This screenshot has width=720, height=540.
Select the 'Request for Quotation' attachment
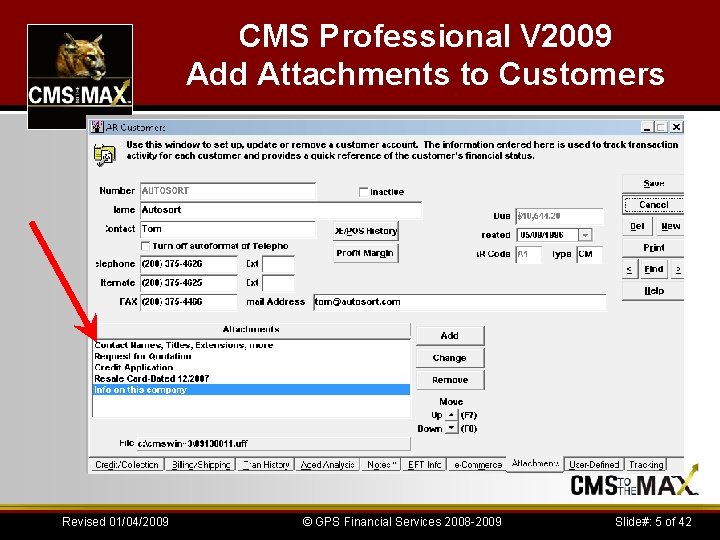point(251,356)
